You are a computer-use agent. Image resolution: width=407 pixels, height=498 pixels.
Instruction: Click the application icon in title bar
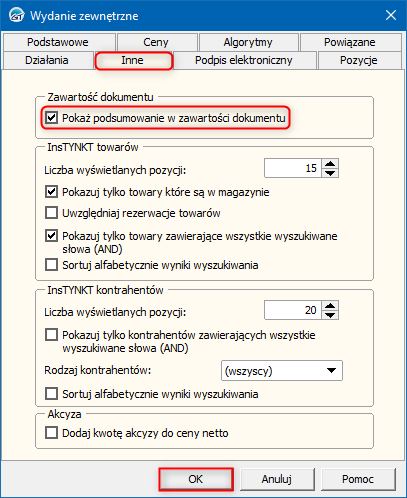(16, 15)
